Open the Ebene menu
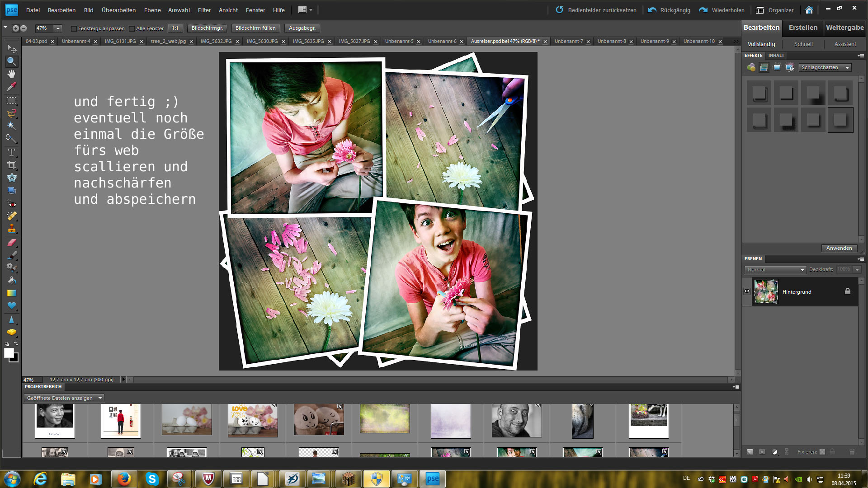Screen dimensions: 868x488 152,10
